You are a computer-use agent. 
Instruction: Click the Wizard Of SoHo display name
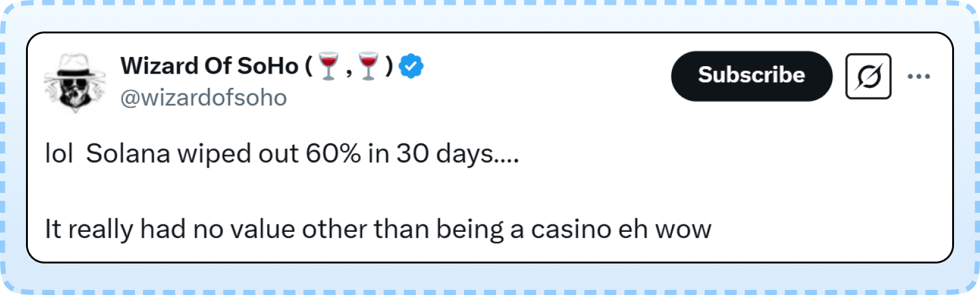257,66
